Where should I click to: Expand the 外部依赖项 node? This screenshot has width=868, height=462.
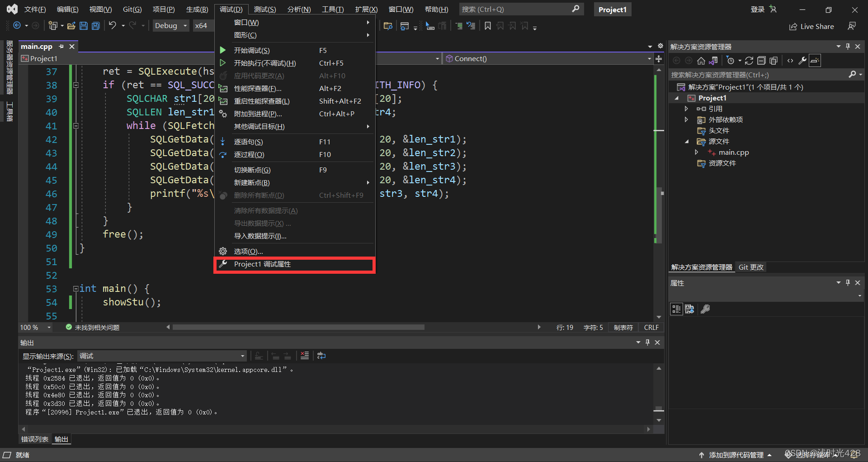[686, 120]
